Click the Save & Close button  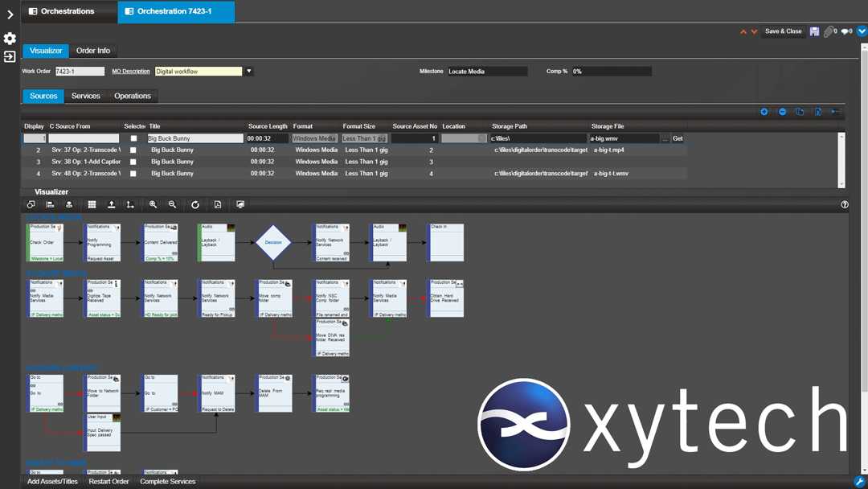(783, 31)
